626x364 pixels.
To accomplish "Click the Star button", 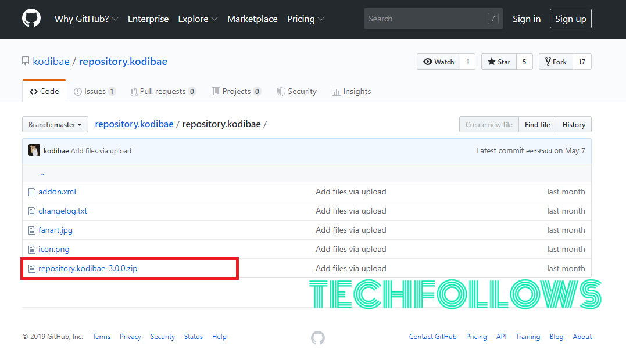I will (499, 62).
